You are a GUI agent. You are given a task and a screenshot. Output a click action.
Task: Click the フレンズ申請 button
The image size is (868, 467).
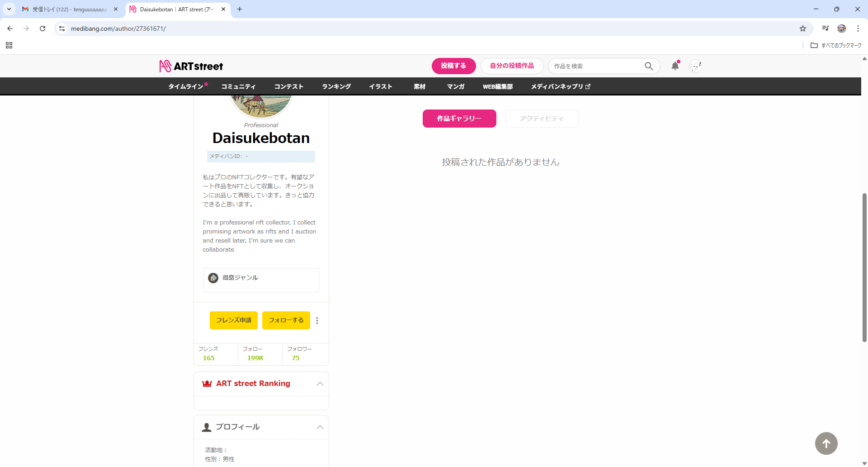click(x=234, y=320)
